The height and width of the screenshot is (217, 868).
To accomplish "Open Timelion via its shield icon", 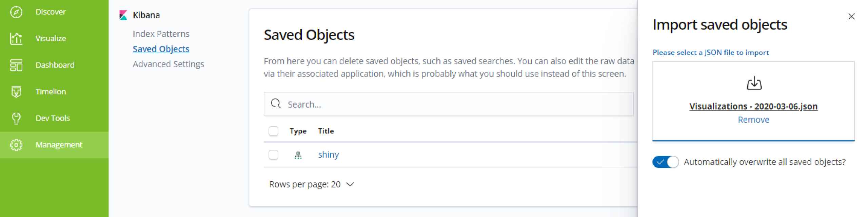I will pos(16,92).
